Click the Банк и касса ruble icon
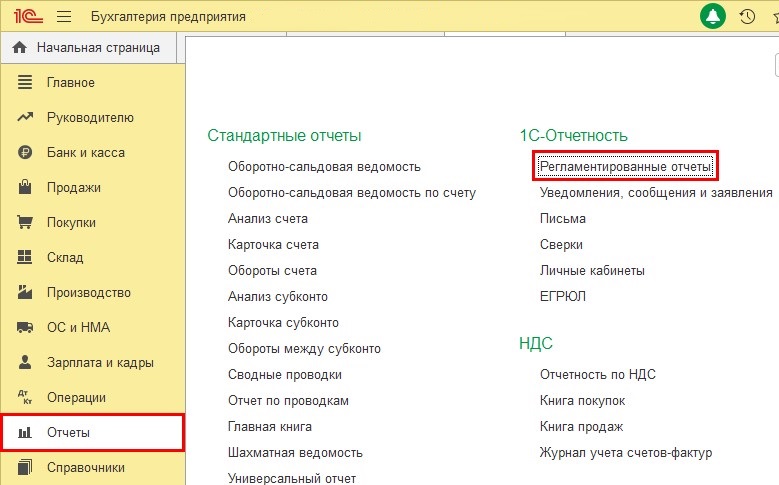This screenshot has width=779, height=485. pyautogui.click(x=26, y=153)
